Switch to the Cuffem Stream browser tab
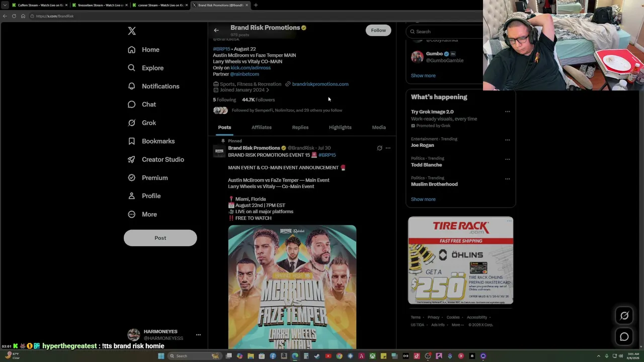The width and height of the screenshot is (644, 362). [x=40, y=5]
